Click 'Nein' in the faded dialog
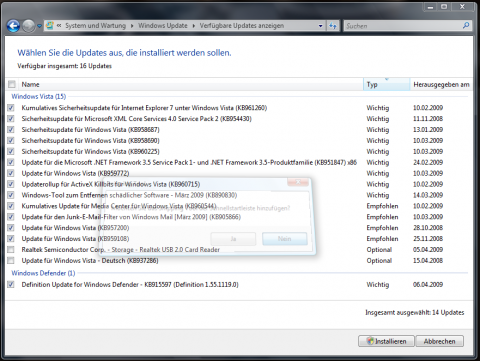The image size is (480, 361). click(285, 239)
